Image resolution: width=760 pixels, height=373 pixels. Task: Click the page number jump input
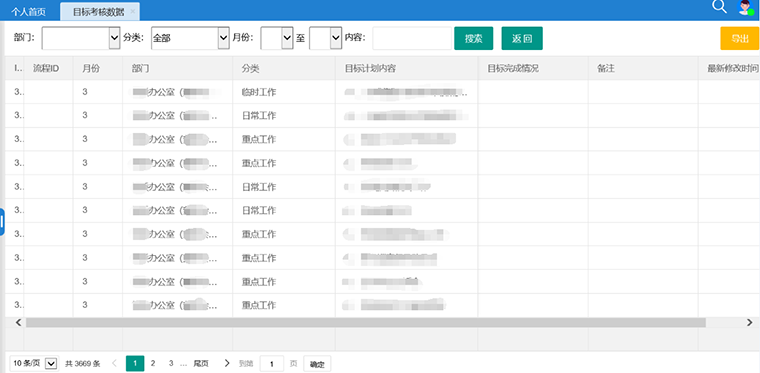(x=272, y=364)
